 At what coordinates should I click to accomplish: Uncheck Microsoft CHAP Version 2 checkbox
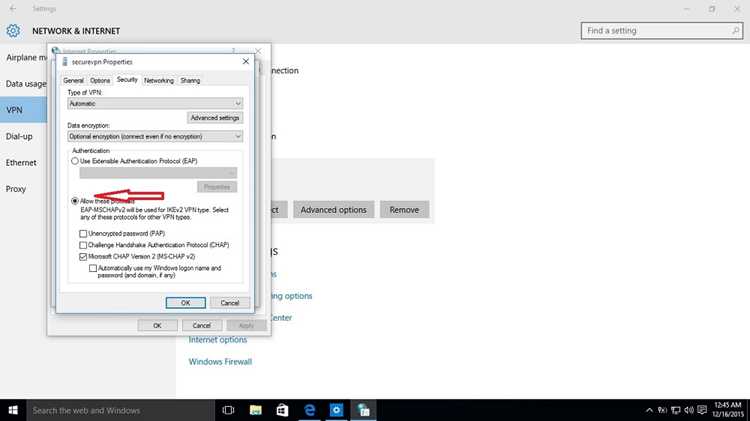(x=83, y=256)
